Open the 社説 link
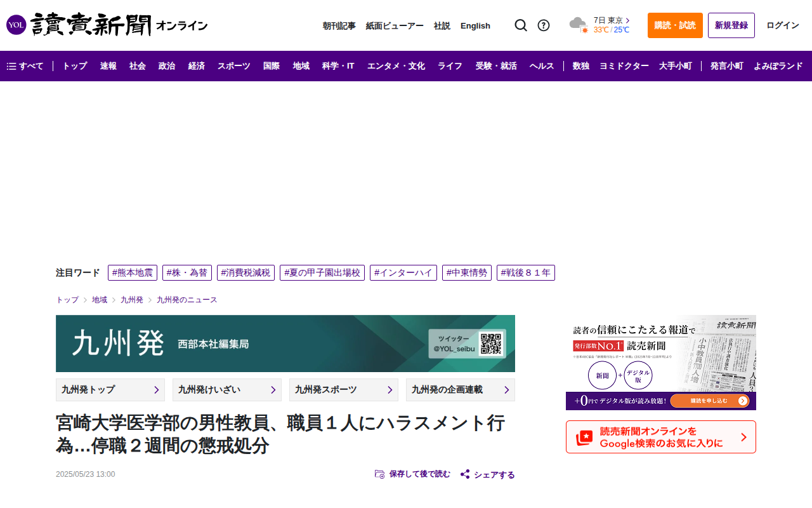 [x=442, y=25]
